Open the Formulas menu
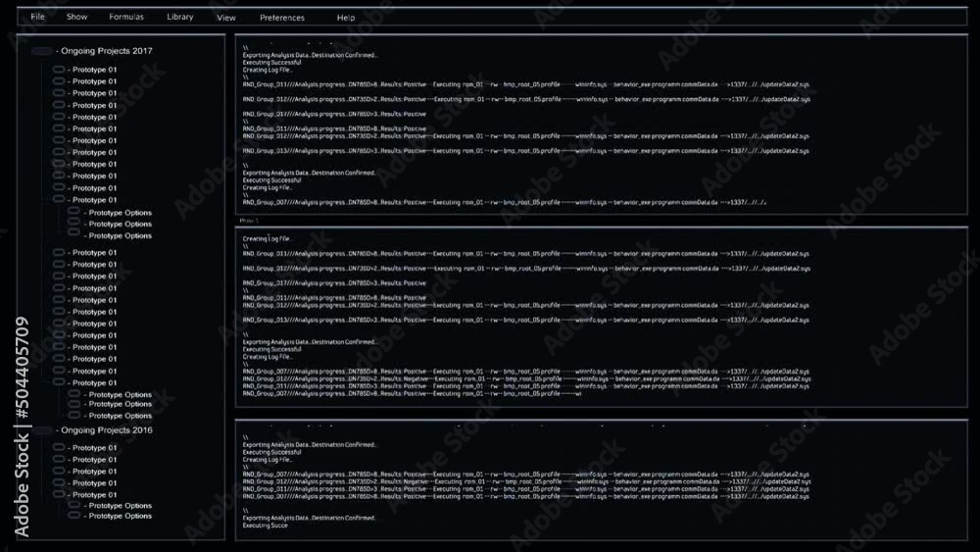 pyautogui.click(x=126, y=17)
